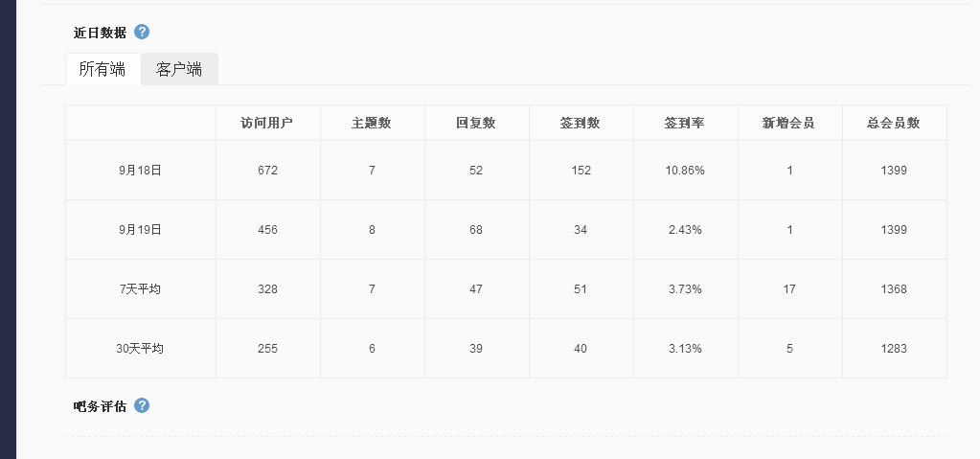The image size is (980, 459).
Task: Click the 访问用户 column header
Action: (x=267, y=123)
